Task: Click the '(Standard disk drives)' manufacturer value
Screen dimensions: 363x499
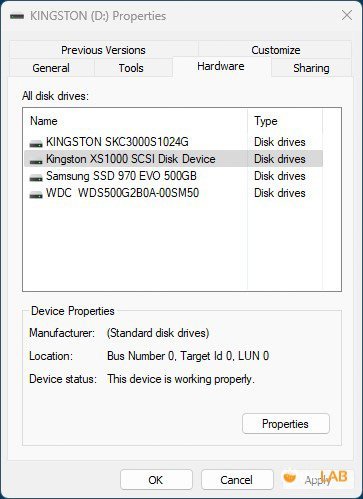Action: [158, 333]
